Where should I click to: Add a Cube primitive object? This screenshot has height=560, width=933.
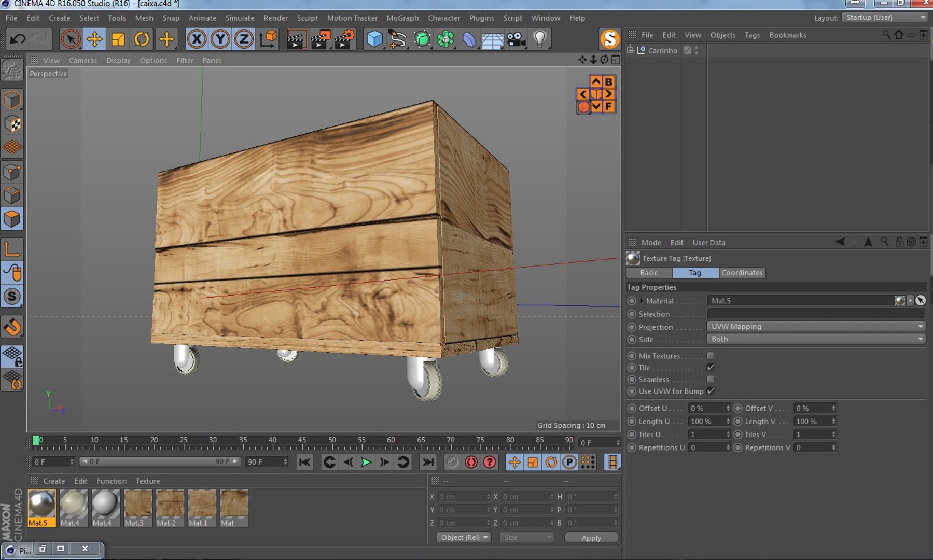click(374, 39)
